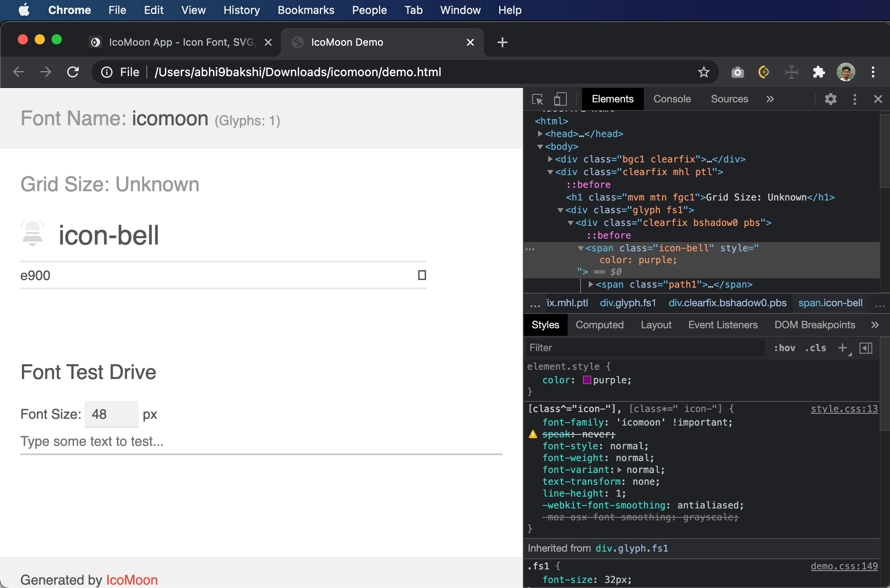Expand the div bgc1 clearfix node
Screen dimensions: 890x588
click(550, 159)
